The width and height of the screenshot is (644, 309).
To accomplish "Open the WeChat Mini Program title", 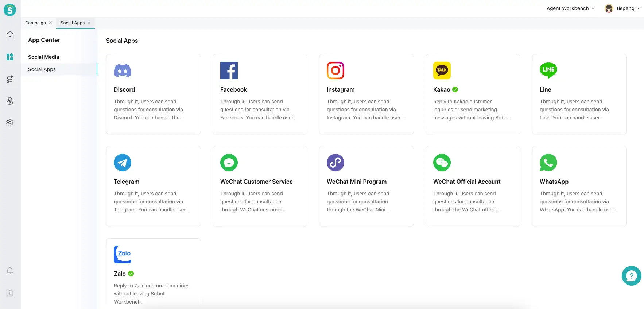I will point(357,182).
